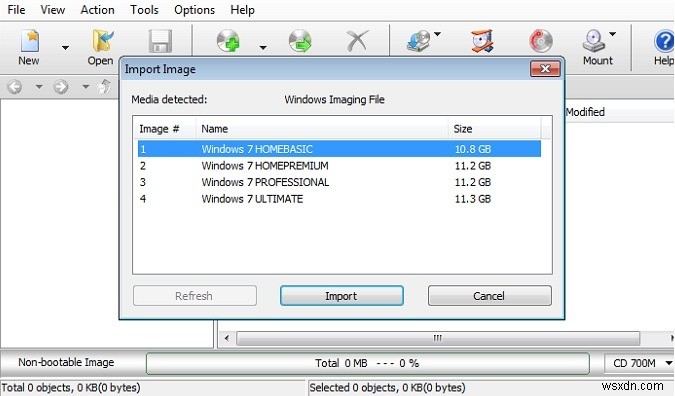Open the Tools menu
This screenshot has height=396, width=675.
(144, 10)
